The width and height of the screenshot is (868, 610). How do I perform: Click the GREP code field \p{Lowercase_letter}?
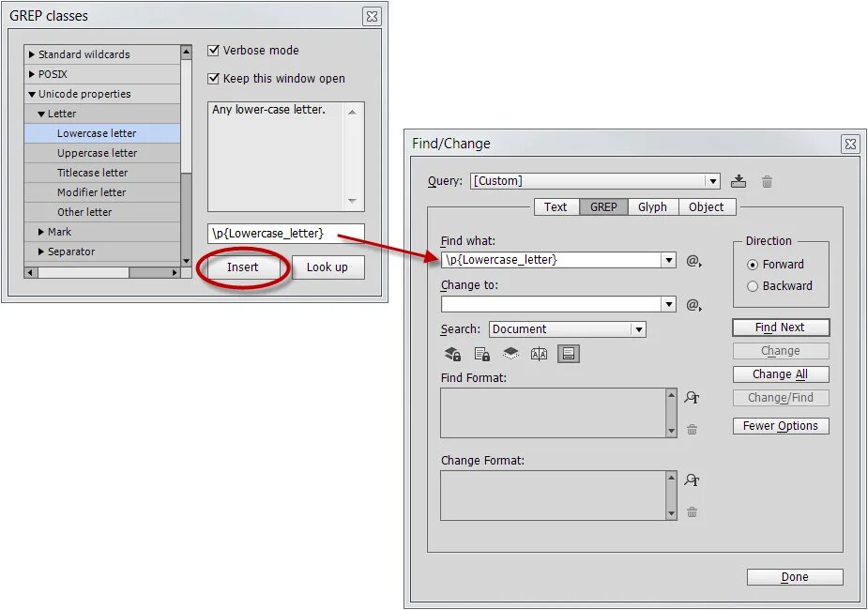(285, 234)
